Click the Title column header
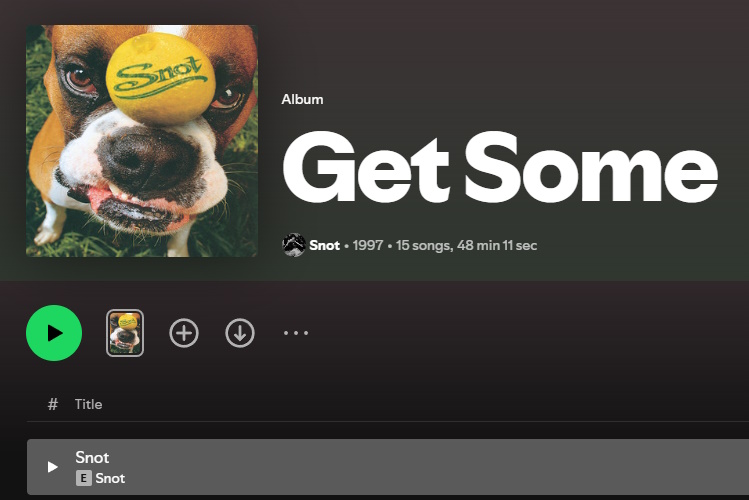 [88, 404]
